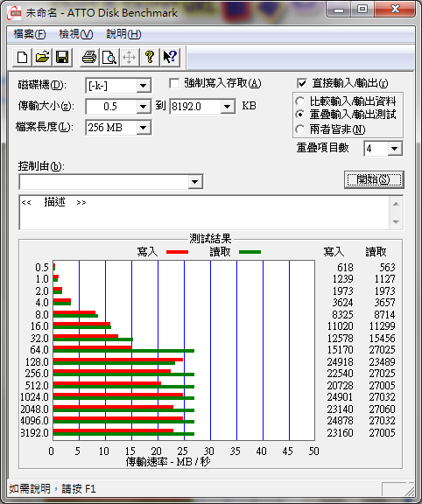The height and width of the screenshot is (504, 422).
Task: Open the 說明(H) menu
Action: [123, 34]
